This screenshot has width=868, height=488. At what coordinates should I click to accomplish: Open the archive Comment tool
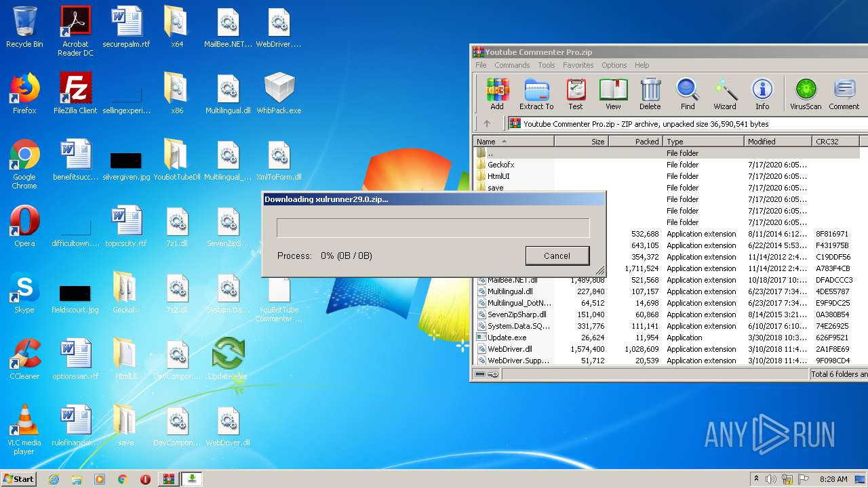(844, 94)
